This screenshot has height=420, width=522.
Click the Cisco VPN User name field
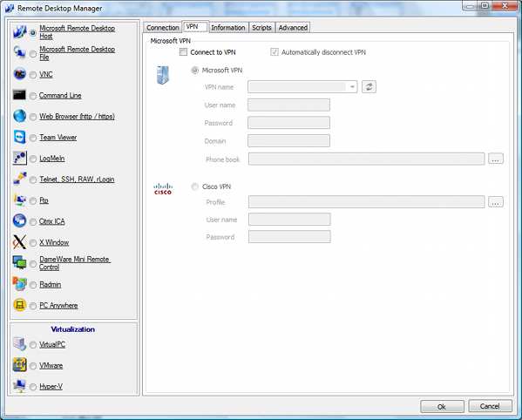click(x=289, y=220)
